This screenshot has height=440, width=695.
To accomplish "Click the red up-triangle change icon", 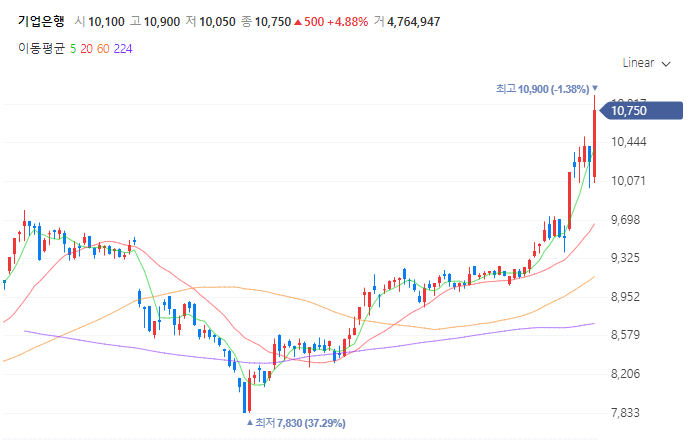I will (298, 21).
